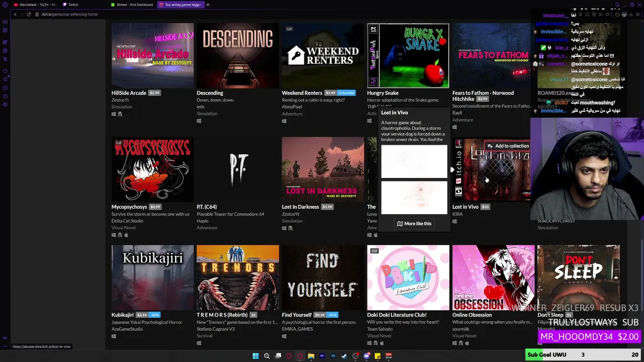Switch to Stream - Kick Dashboard tab

(x=132, y=5)
